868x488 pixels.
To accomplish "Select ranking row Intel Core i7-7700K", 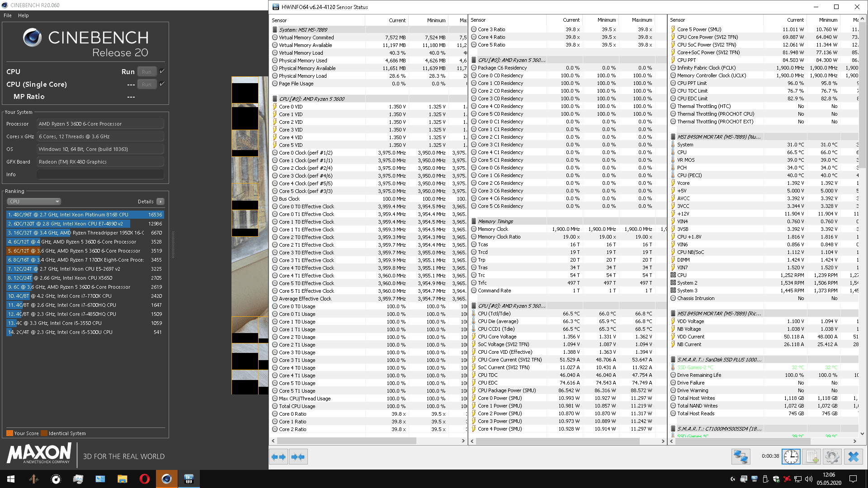I will [x=85, y=296].
